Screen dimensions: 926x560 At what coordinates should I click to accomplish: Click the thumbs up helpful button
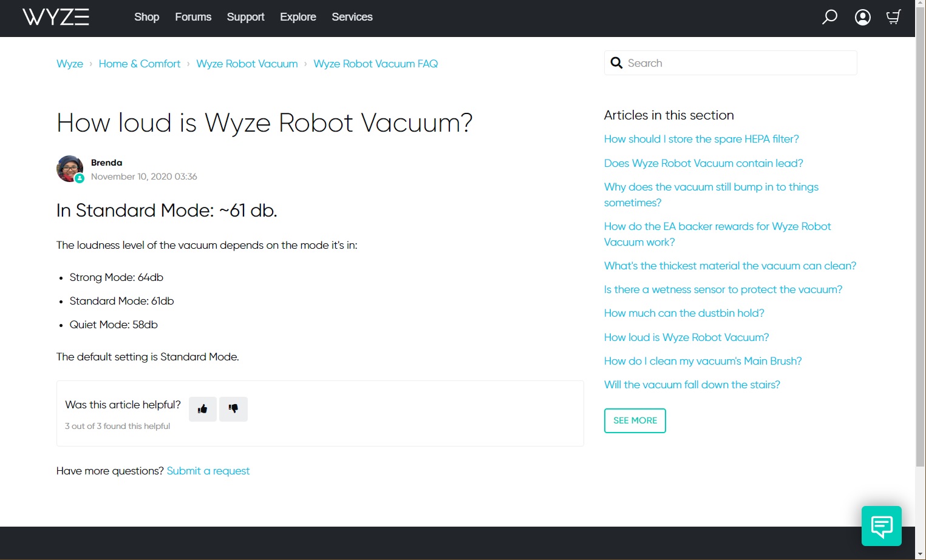(203, 409)
